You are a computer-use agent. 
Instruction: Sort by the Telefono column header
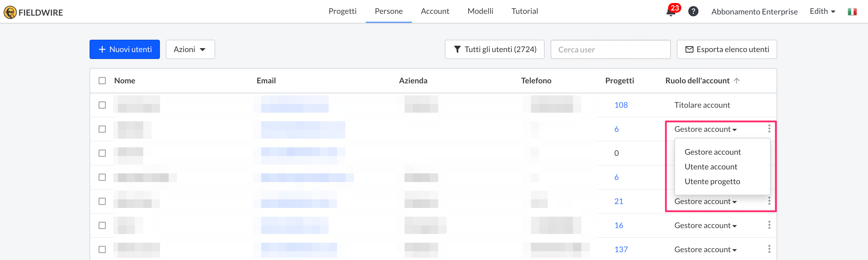(536, 81)
